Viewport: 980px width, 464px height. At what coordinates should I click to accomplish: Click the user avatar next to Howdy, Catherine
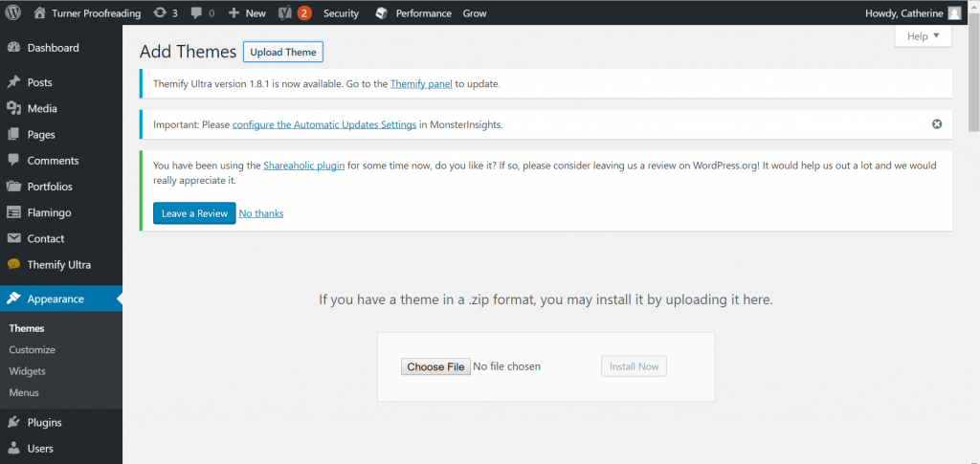(954, 13)
